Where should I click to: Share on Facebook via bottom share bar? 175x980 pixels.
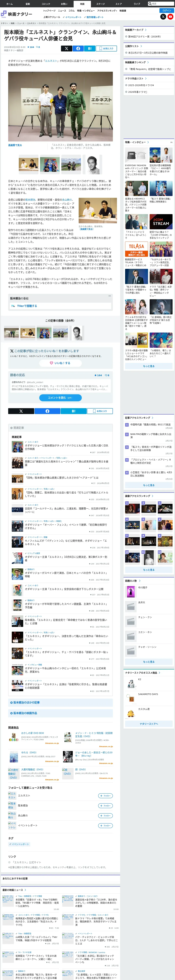coord(47,411)
